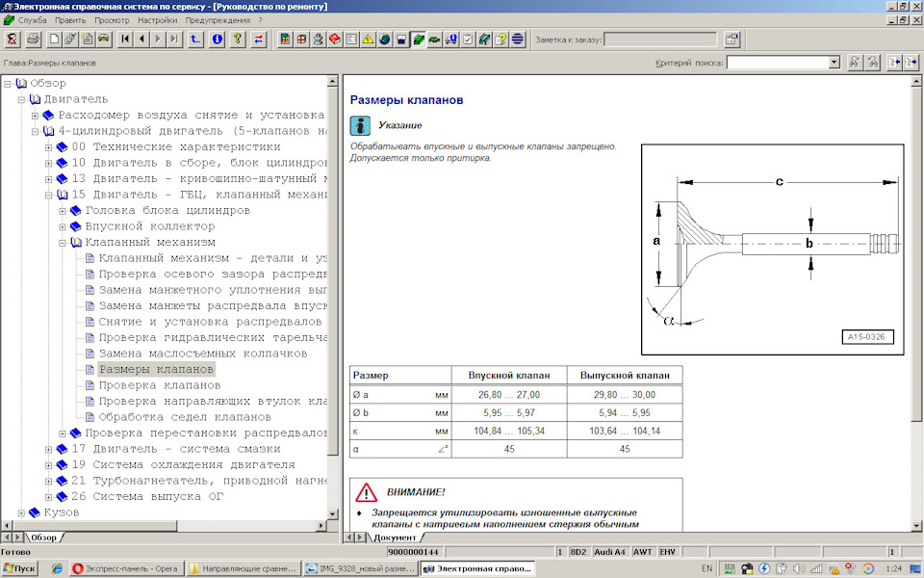Image resolution: width=924 pixels, height=578 pixels.
Task: Open the Просмотр menu
Action: point(112,19)
